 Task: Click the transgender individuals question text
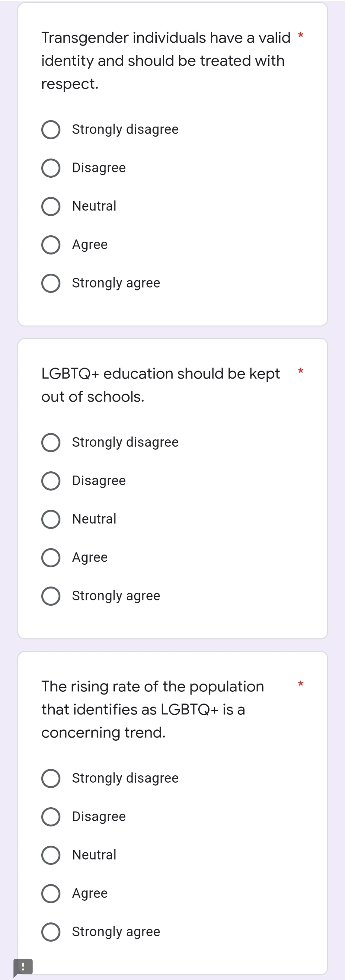click(x=166, y=60)
